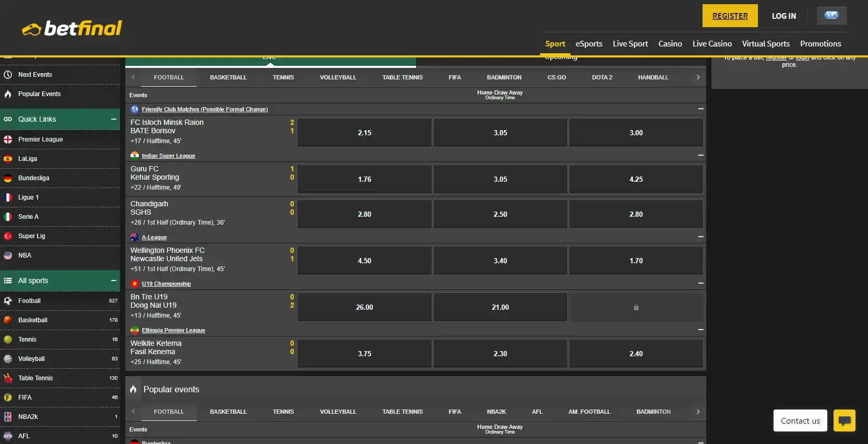The image size is (868, 444).
Task: Click the betfinal logo
Action: (72, 28)
